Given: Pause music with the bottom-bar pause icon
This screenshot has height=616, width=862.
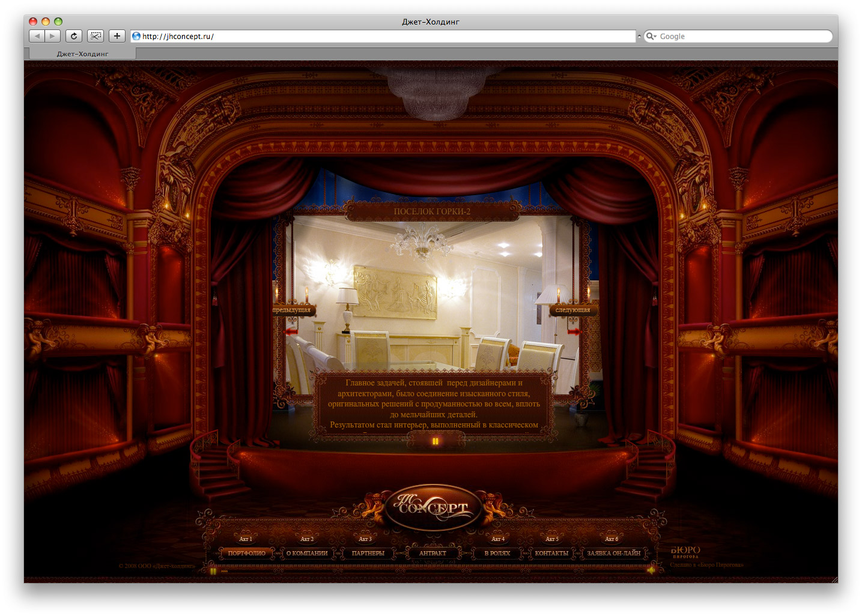Looking at the screenshot, I should point(213,571).
